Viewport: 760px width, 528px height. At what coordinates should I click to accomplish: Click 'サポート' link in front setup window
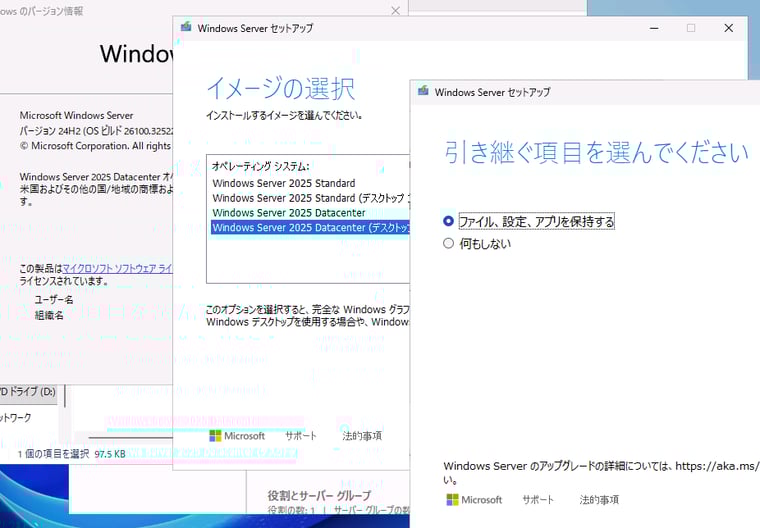pos(538,500)
